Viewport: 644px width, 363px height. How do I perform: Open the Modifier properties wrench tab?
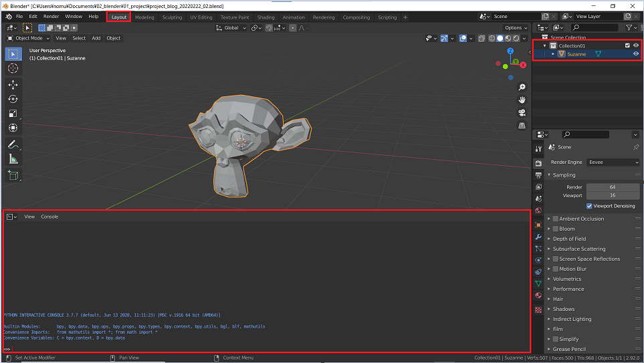538,237
